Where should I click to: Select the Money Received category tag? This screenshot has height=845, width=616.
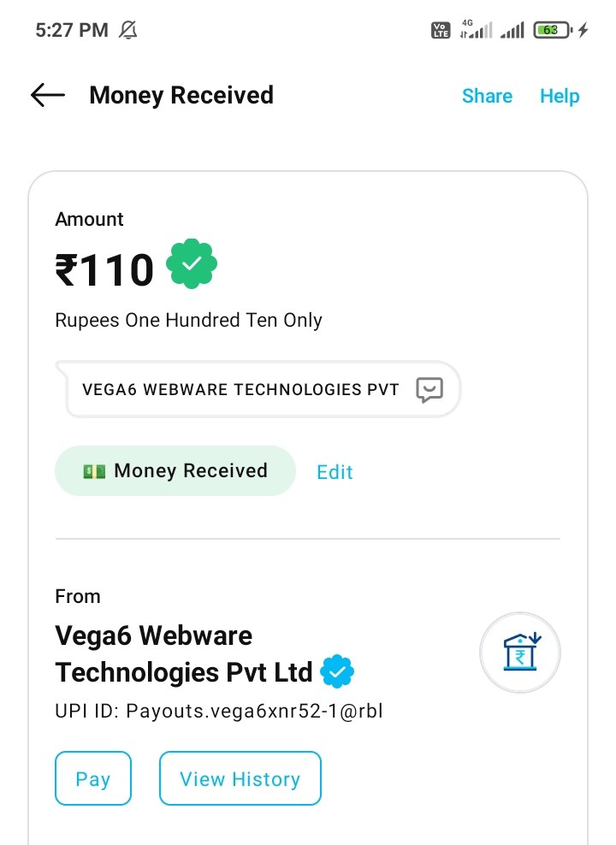[175, 471]
